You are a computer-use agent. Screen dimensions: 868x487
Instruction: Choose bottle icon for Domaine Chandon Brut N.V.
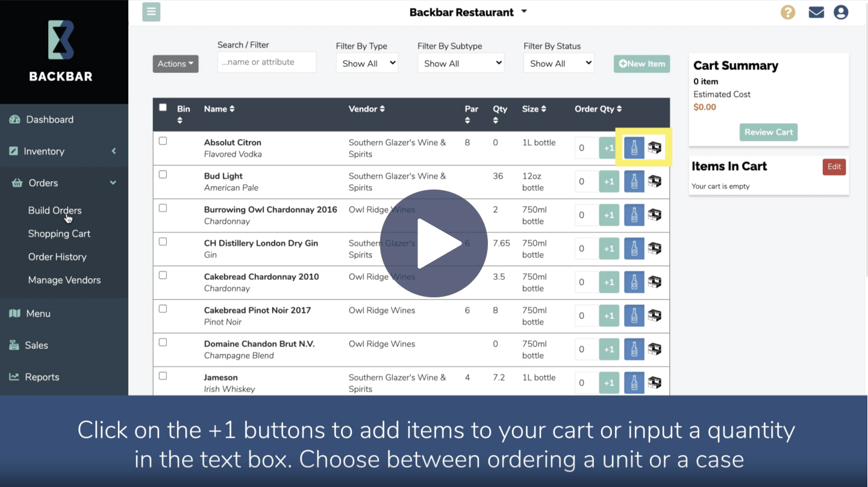[634, 349]
